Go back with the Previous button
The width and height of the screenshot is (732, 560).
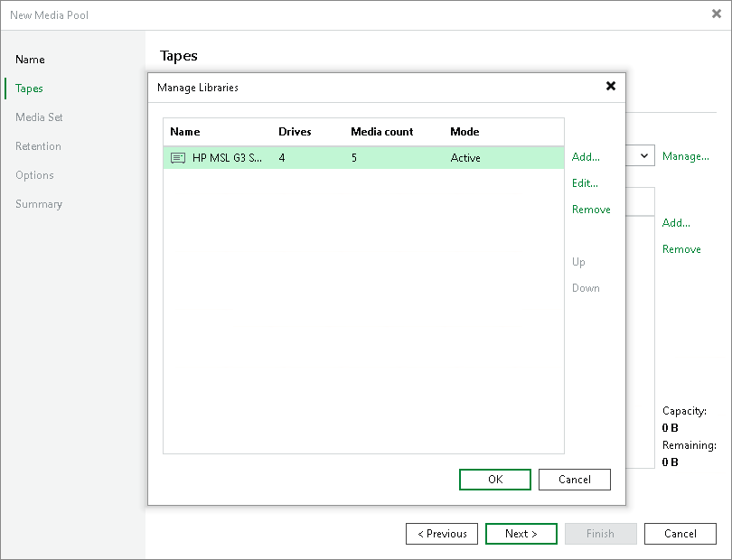point(442,533)
